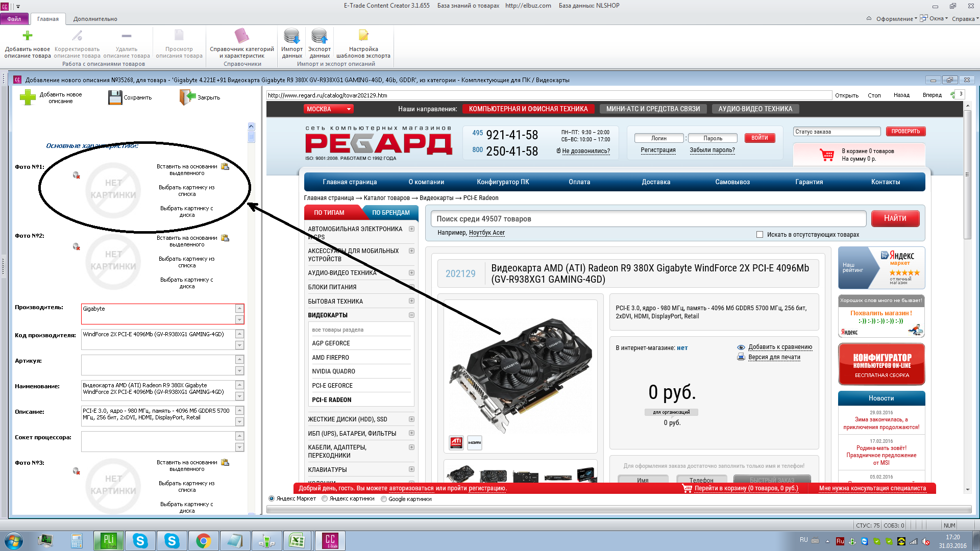
Task: Open Google Chrome from the taskbar
Action: [203, 541]
